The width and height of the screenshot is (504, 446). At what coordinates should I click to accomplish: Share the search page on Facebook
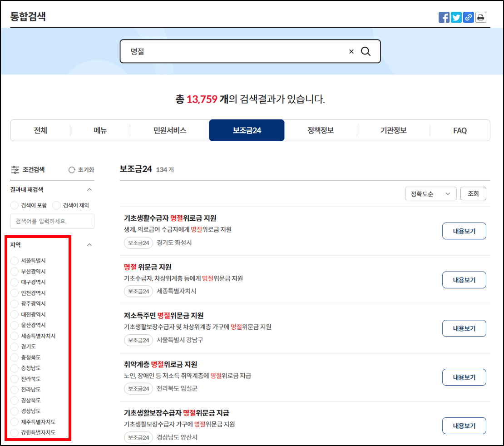coord(444,17)
